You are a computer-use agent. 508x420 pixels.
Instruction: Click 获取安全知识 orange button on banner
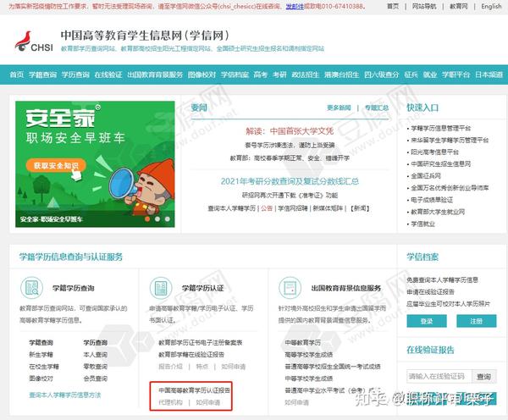point(56,166)
